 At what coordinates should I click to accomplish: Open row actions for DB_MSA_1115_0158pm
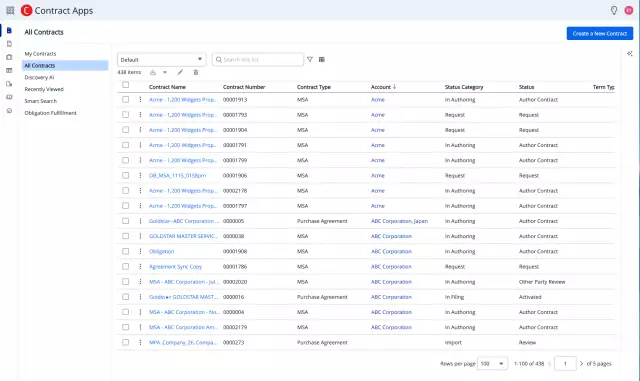140,176
